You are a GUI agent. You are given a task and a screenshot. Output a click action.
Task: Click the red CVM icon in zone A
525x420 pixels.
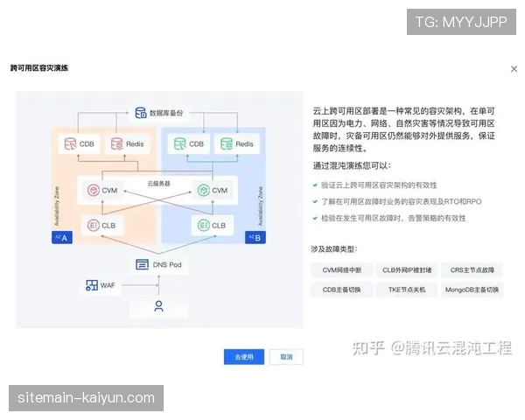pyautogui.click(x=94, y=190)
